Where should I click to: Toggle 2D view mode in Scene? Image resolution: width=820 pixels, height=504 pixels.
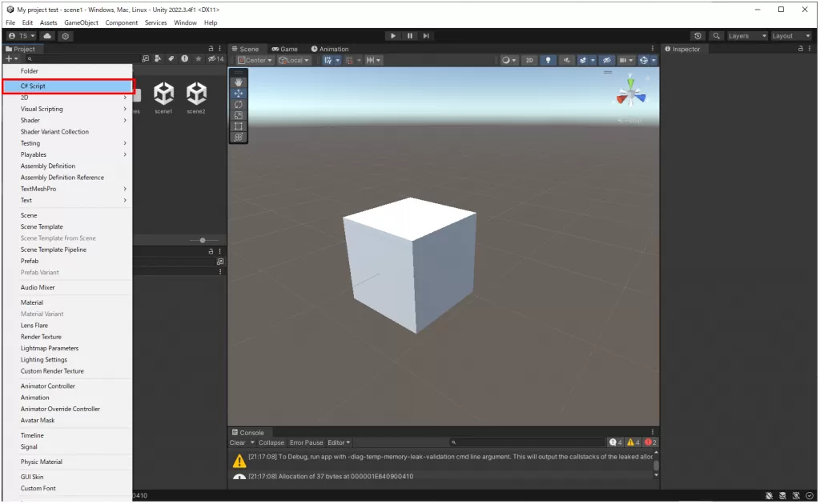[529, 60]
